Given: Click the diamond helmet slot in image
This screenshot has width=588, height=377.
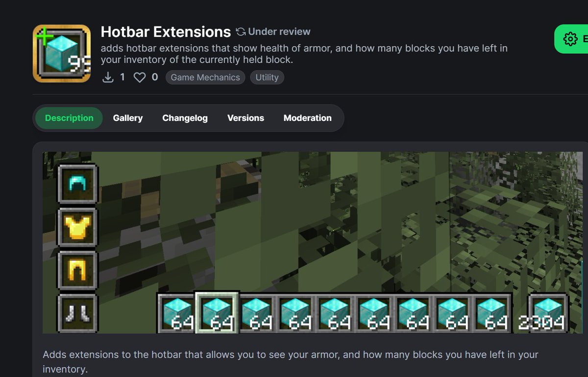Looking at the screenshot, I should (77, 184).
